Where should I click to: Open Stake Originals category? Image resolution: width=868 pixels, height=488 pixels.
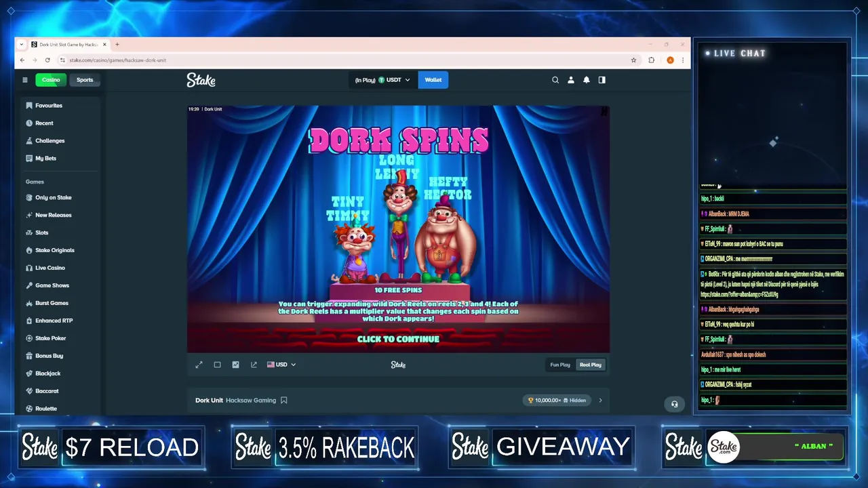click(55, 251)
